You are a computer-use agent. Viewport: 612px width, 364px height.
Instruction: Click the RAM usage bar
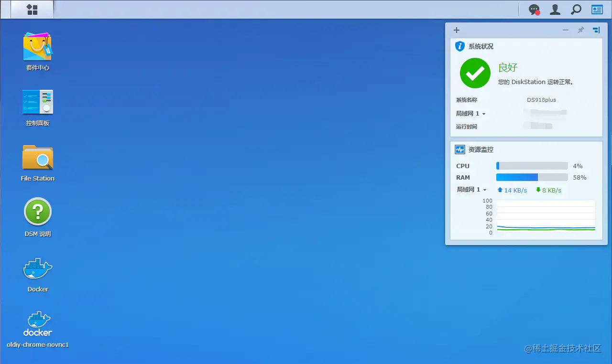point(532,177)
